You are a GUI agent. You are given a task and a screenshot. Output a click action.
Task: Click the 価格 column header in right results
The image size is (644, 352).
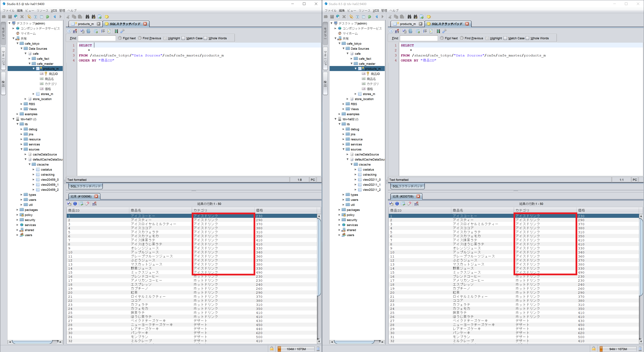[x=608, y=210]
